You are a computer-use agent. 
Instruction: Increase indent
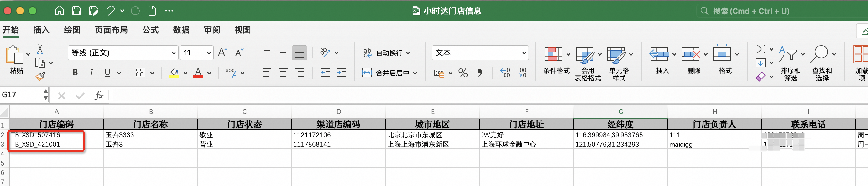tap(341, 73)
